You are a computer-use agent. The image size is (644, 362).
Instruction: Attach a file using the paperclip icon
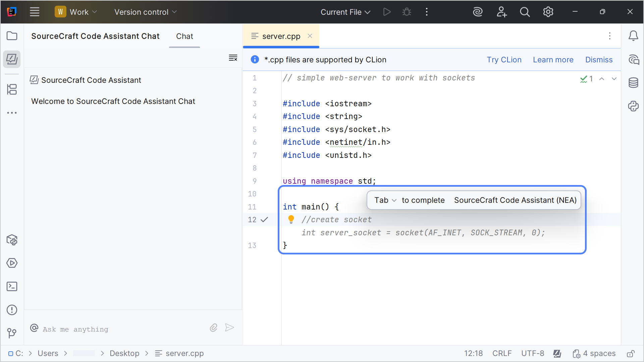pyautogui.click(x=213, y=328)
